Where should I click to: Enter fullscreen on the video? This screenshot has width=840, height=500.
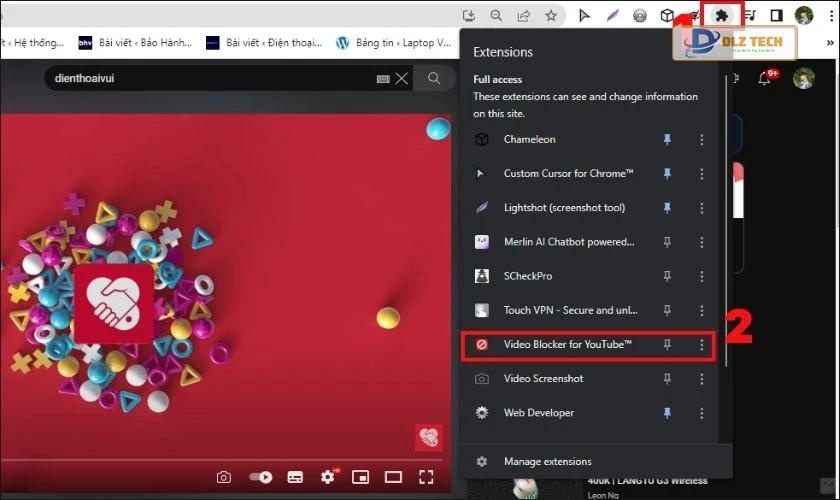[x=426, y=477]
